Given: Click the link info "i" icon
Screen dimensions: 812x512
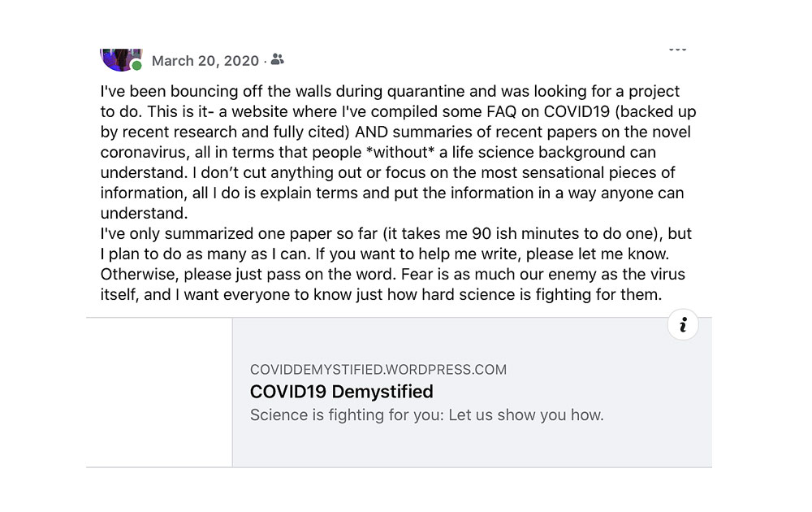Looking at the screenshot, I should (683, 325).
